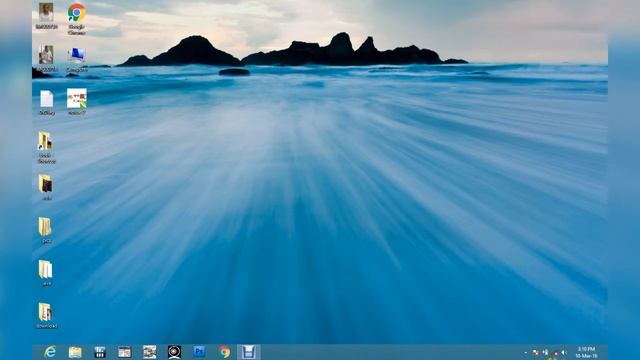Select the active floppy-disk taskbar app
Viewport: 640px width, 360px height.
(x=249, y=352)
